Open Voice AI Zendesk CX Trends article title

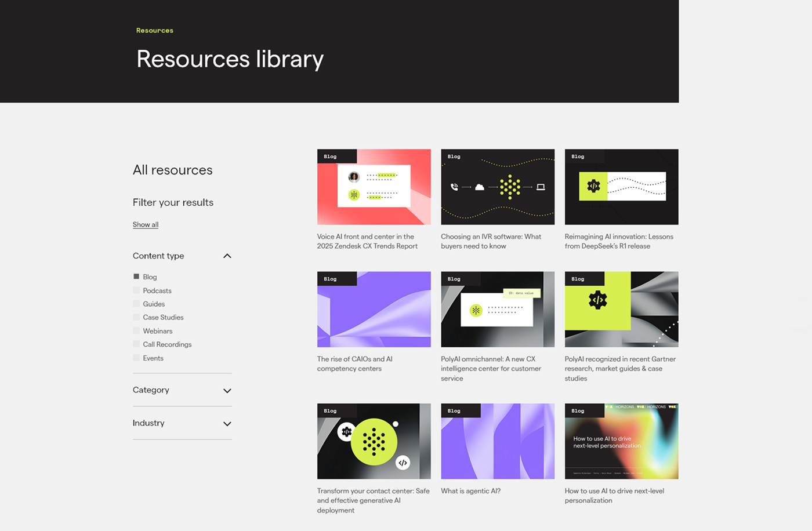367,241
